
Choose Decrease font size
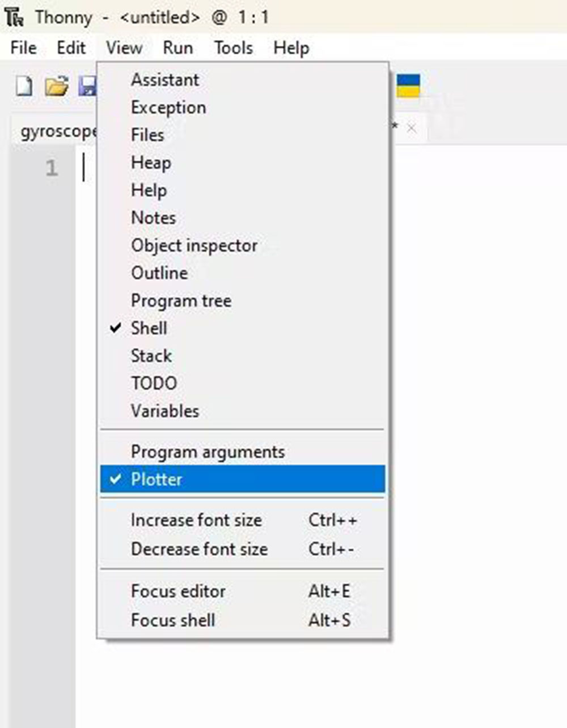(x=199, y=549)
